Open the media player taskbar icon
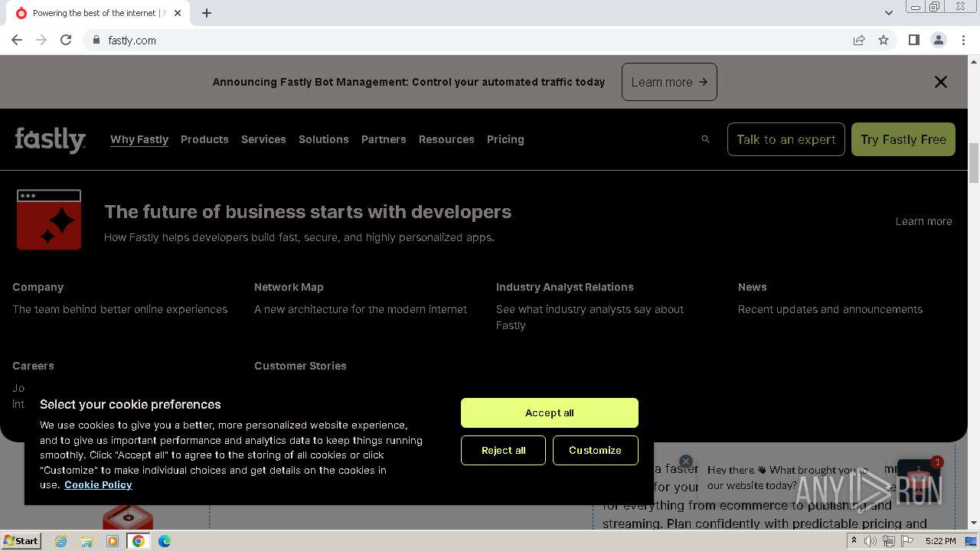Screen dimensions: 980x551 point(113,541)
